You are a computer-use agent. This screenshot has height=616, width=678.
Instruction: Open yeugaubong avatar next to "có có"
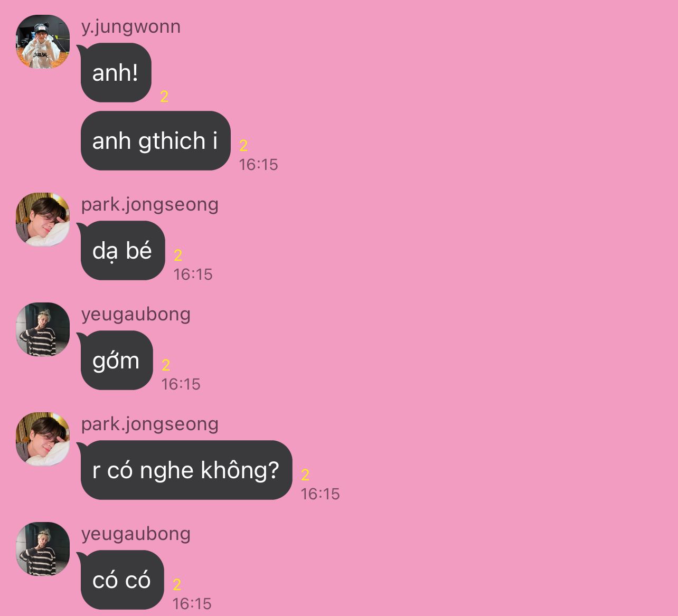(43, 548)
